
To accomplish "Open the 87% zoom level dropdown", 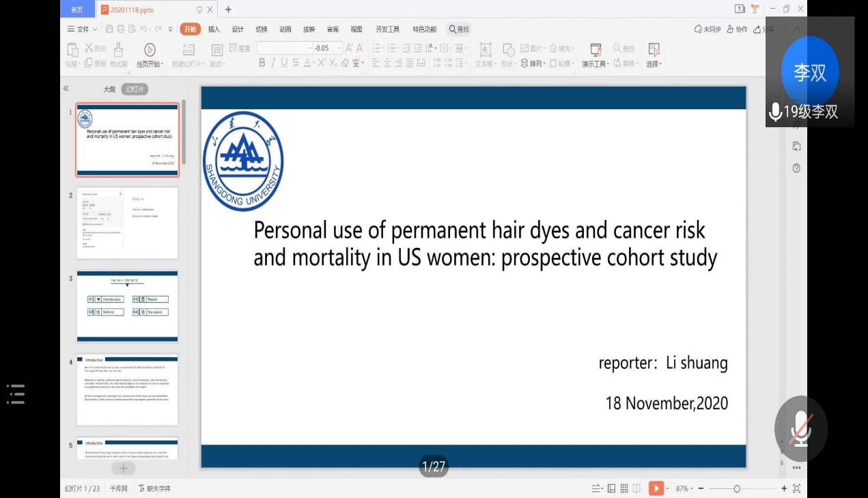I will click(x=685, y=488).
